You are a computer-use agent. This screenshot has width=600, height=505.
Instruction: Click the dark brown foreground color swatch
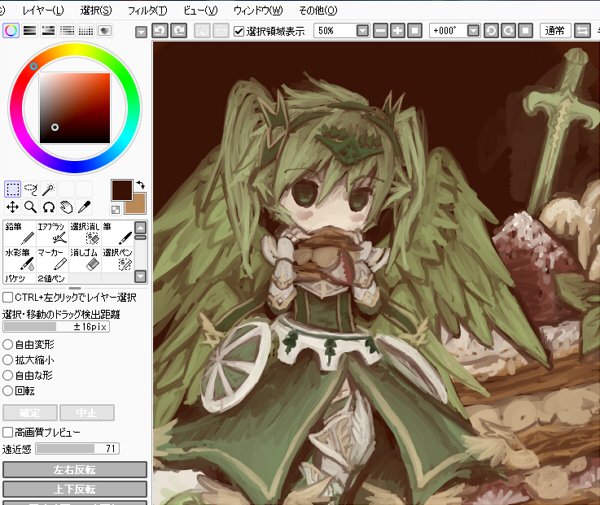point(121,189)
